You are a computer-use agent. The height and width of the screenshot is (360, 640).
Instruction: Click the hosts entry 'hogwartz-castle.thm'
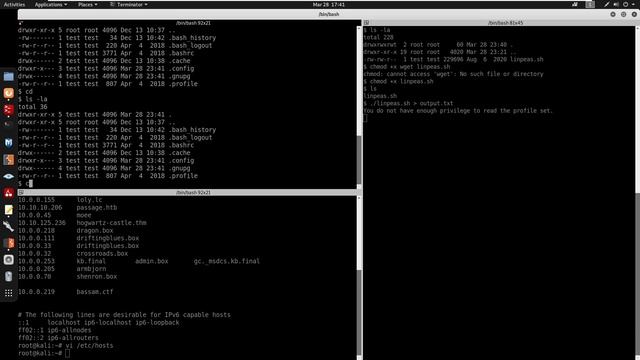pos(111,223)
